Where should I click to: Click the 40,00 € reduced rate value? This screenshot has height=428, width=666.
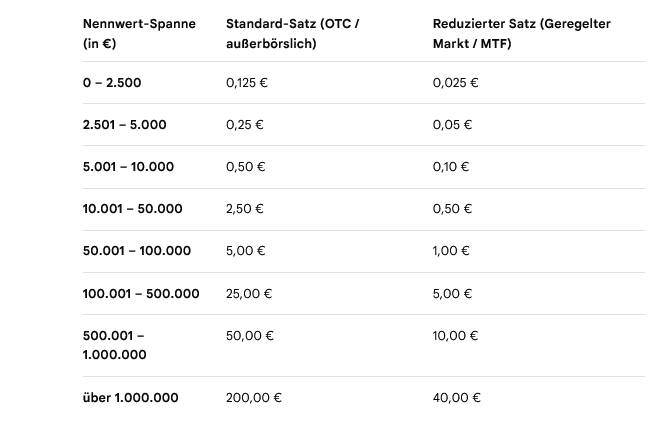(x=457, y=398)
